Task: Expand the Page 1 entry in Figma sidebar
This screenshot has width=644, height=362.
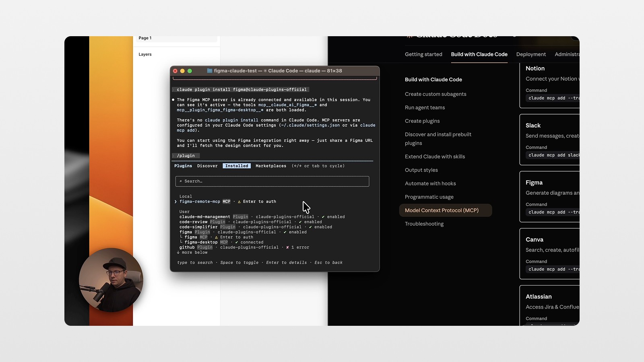Action: click(145, 38)
